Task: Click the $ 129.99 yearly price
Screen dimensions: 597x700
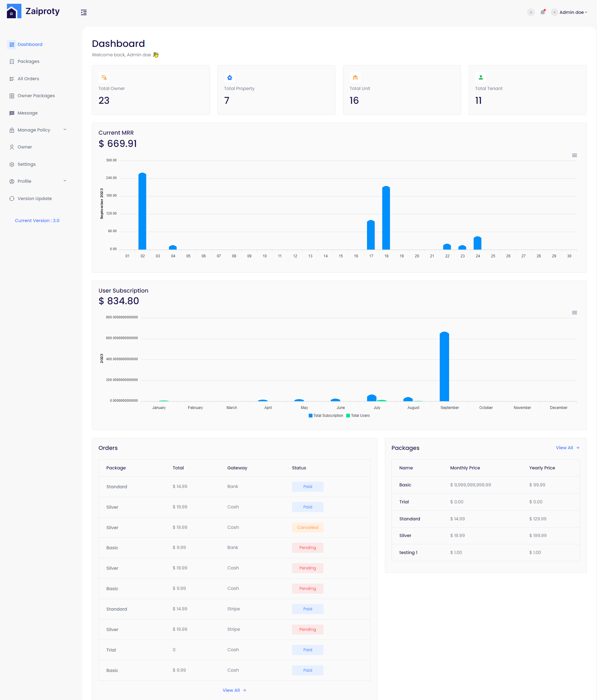Action: [538, 519]
